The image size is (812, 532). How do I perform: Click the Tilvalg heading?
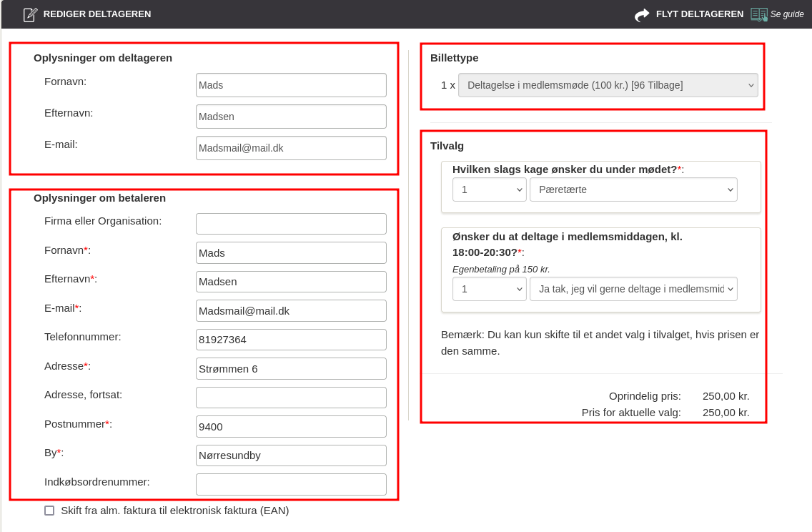click(447, 146)
